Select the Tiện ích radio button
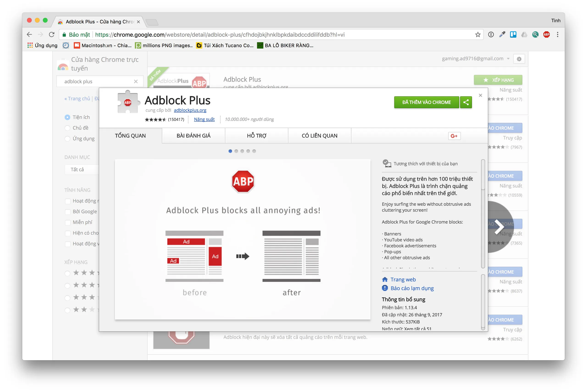Image resolution: width=587 pixels, height=392 pixels. [x=67, y=117]
